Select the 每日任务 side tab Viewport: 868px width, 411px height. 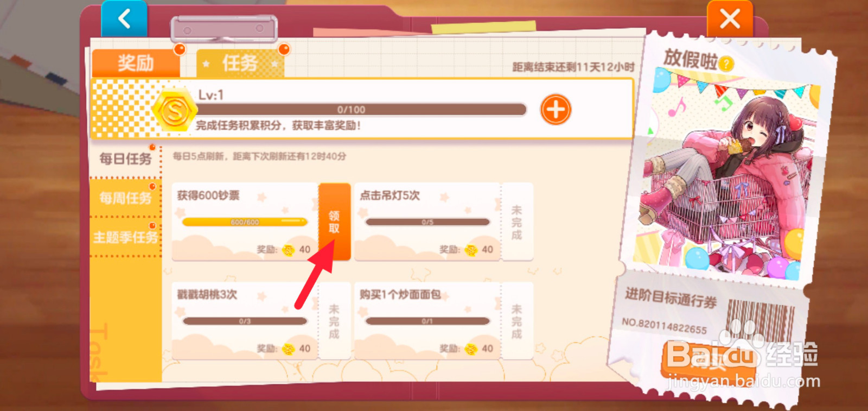click(125, 159)
